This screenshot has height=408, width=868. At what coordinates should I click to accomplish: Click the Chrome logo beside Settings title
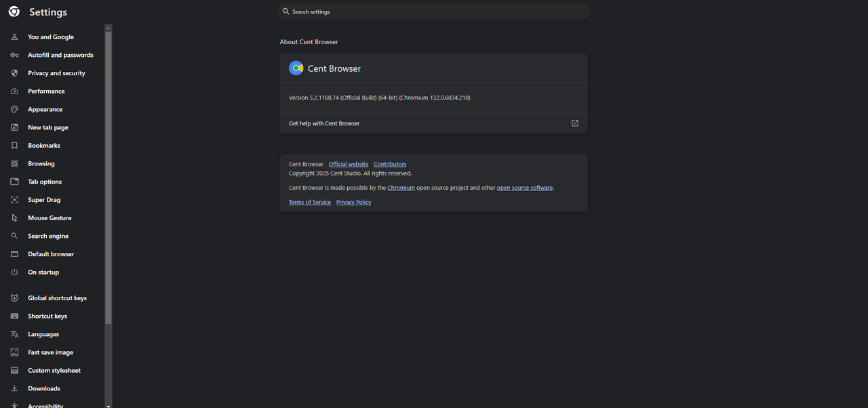(x=14, y=12)
